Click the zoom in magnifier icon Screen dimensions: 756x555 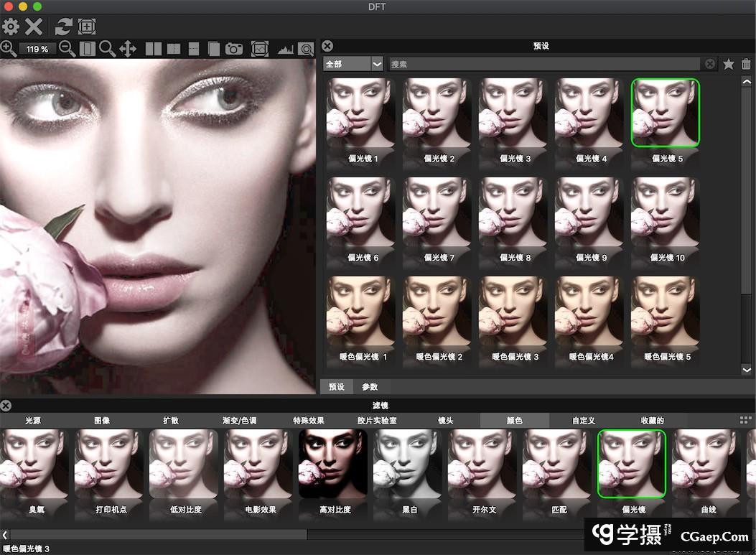[x=9, y=49]
